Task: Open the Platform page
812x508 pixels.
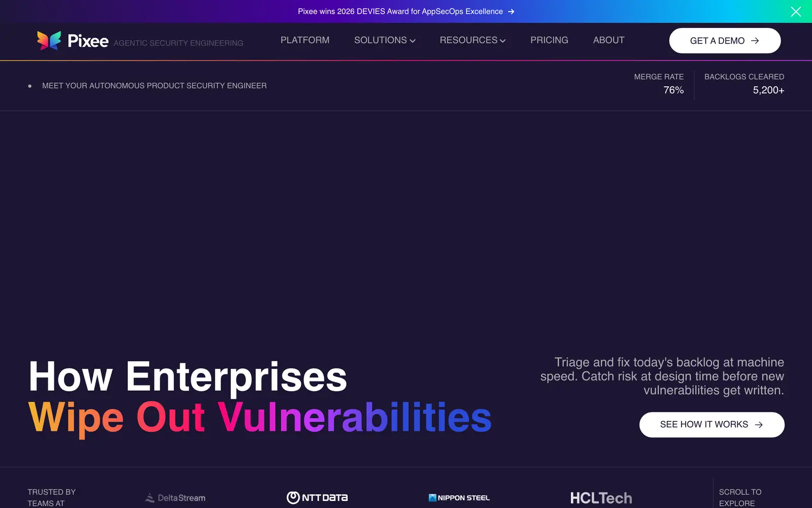Action: pos(305,40)
